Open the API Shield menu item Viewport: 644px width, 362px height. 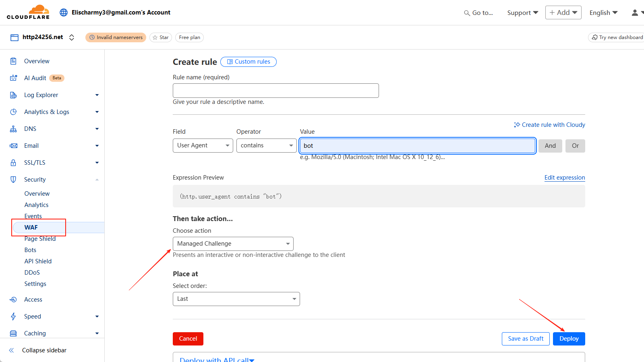point(38,261)
